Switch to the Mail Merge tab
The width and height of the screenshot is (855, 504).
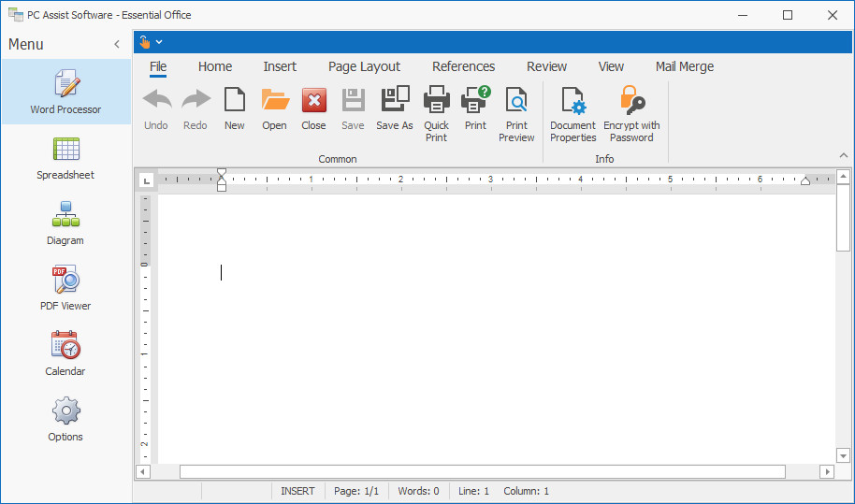tap(685, 66)
